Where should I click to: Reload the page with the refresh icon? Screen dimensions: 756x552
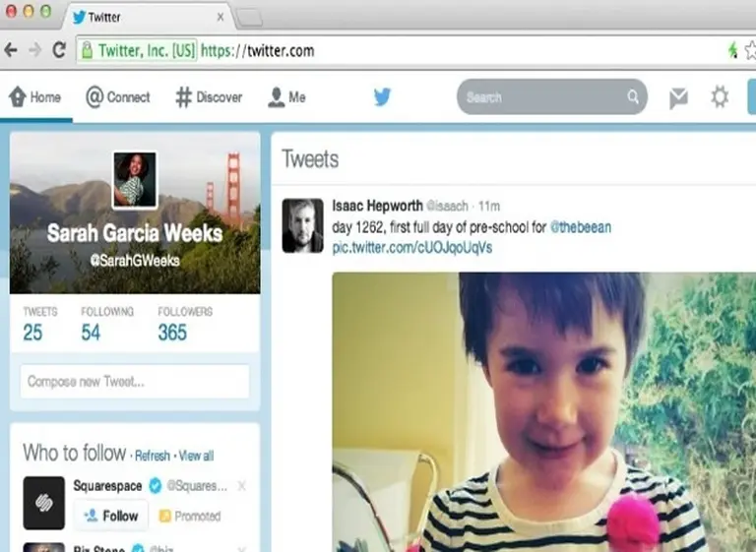[x=59, y=49]
